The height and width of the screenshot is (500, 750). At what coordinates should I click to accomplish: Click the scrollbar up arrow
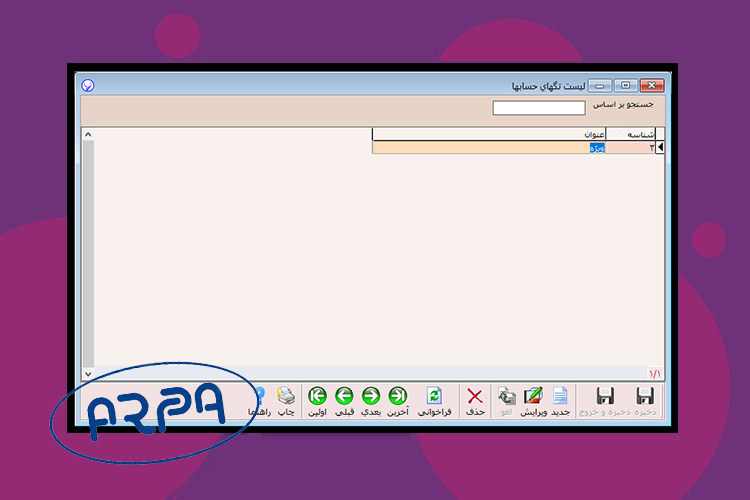[x=88, y=134]
